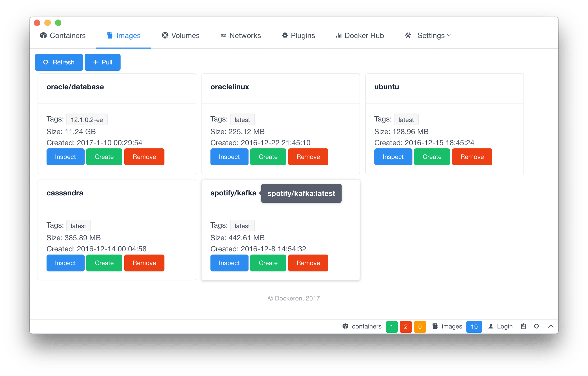Expand the status bar with the up chevron
This screenshot has height=376, width=588.
[x=551, y=326]
